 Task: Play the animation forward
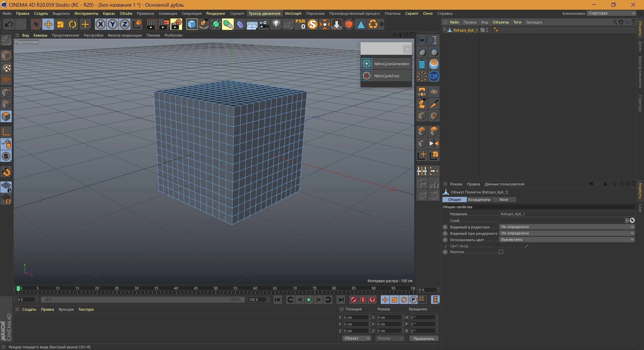click(x=309, y=300)
